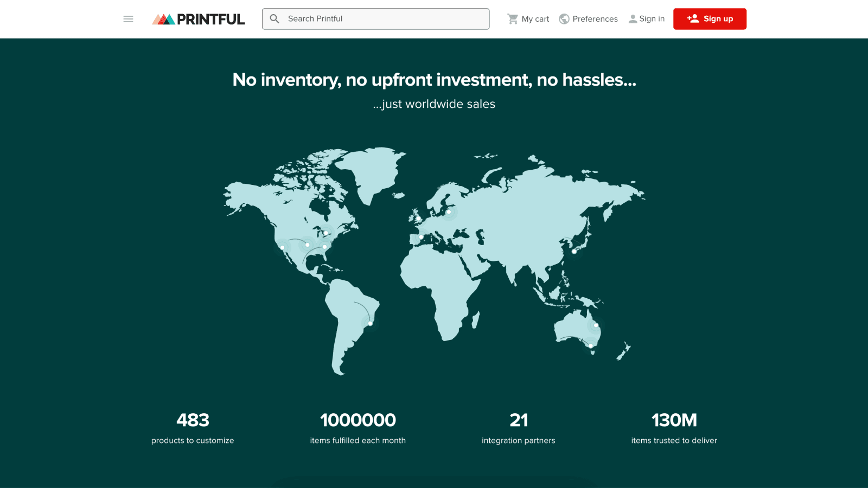
Task: Click the Los Angeles west coast map marker
Action: (282, 247)
